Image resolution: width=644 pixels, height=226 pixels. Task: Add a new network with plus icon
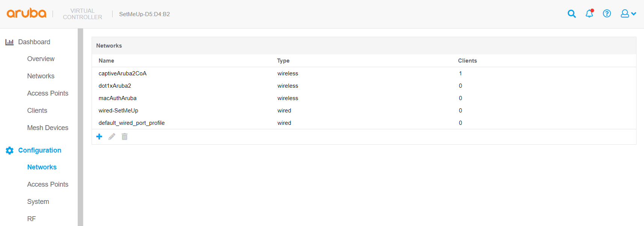99,137
